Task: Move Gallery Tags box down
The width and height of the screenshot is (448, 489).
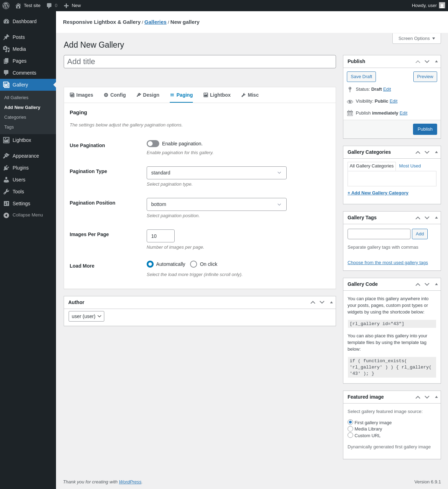Action: pos(427,218)
